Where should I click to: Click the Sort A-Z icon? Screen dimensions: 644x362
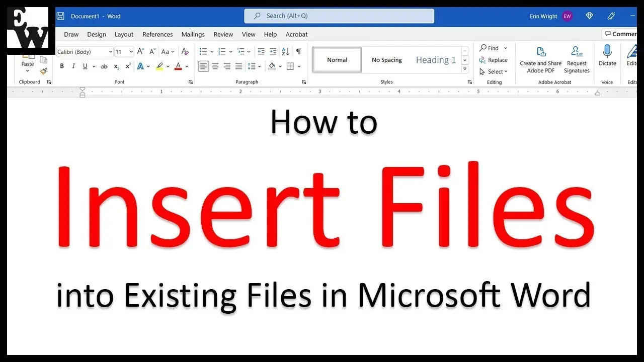pos(285,51)
